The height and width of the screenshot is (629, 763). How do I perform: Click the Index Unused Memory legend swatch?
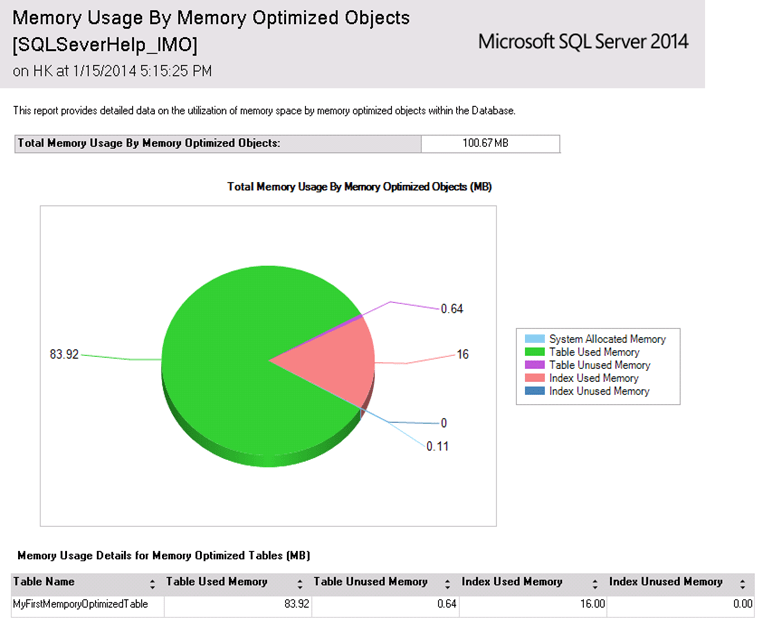533,391
